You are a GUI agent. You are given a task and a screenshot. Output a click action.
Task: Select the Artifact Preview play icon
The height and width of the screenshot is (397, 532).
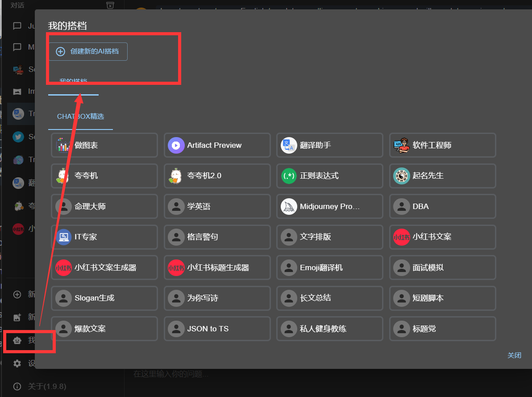coord(176,145)
